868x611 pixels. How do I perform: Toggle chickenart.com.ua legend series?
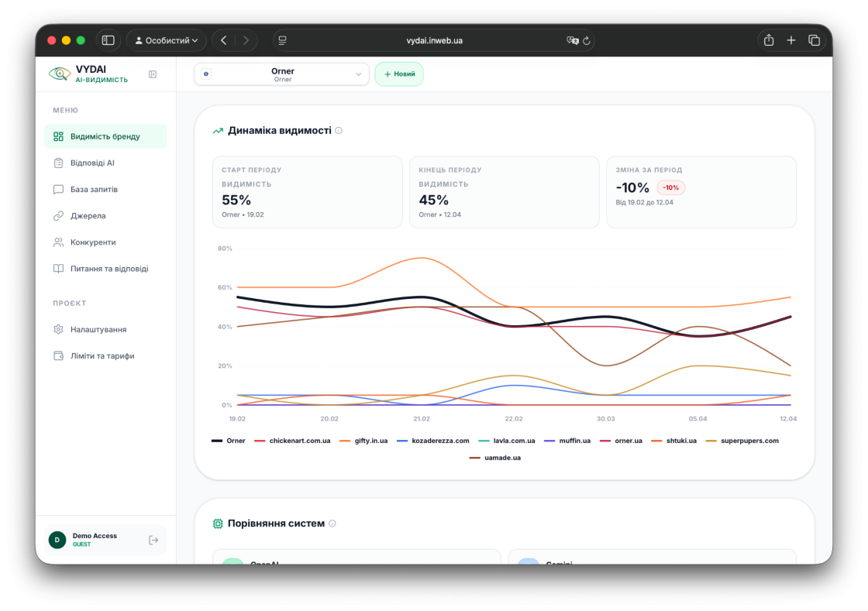click(x=292, y=441)
